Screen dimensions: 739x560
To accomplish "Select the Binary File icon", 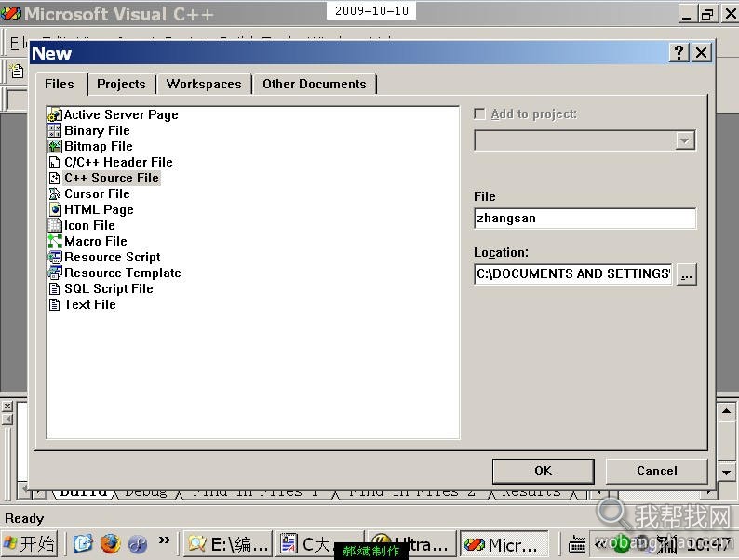I will [55, 130].
